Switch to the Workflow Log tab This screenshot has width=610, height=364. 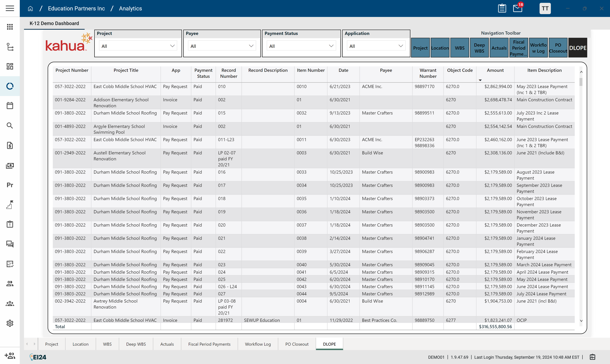coord(258,344)
